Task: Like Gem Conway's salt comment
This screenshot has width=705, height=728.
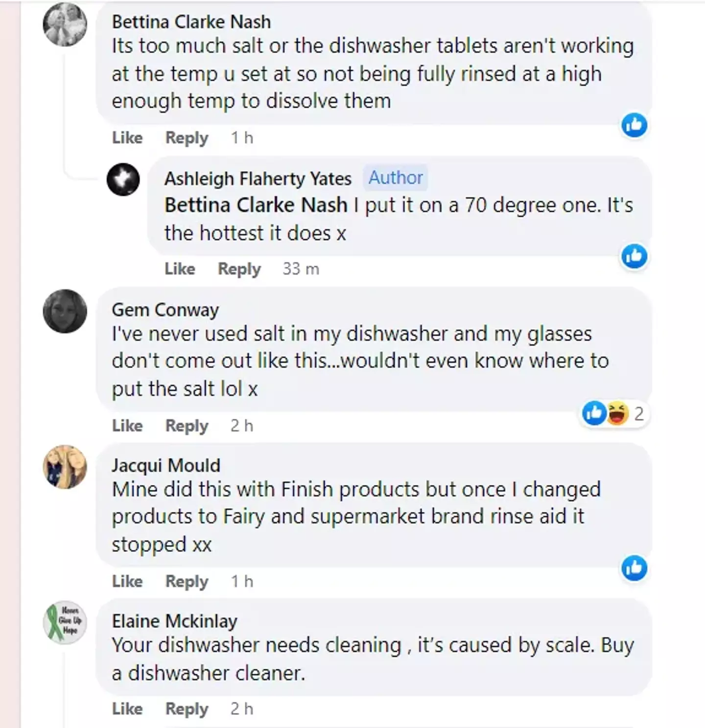Action: tap(127, 426)
